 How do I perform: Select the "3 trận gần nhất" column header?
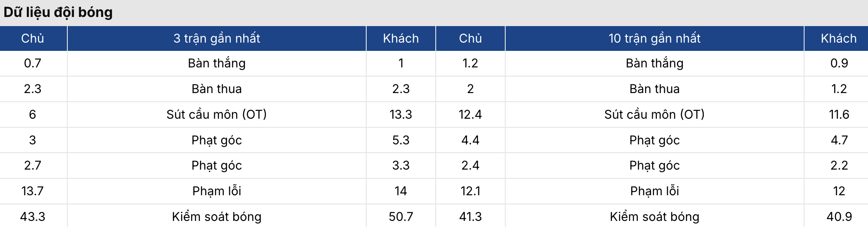pyautogui.click(x=216, y=38)
